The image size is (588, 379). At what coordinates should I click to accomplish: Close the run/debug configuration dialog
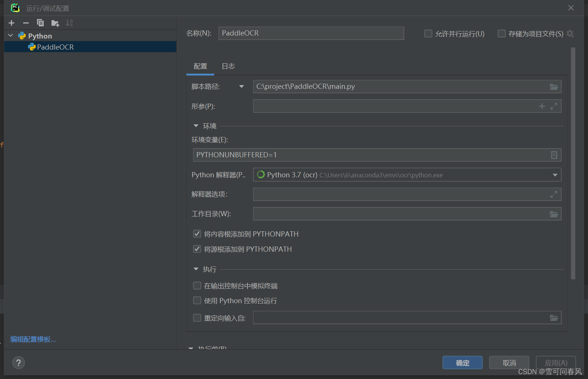(571, 8)
